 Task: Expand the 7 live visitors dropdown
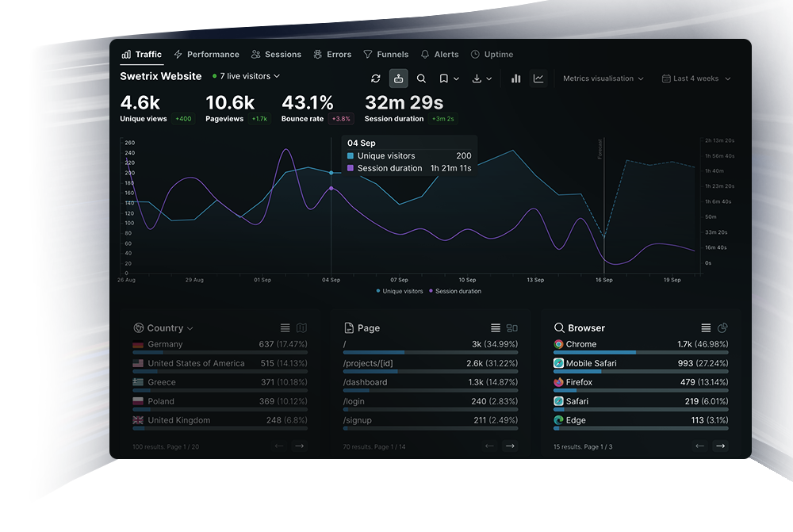pos(247,76)
